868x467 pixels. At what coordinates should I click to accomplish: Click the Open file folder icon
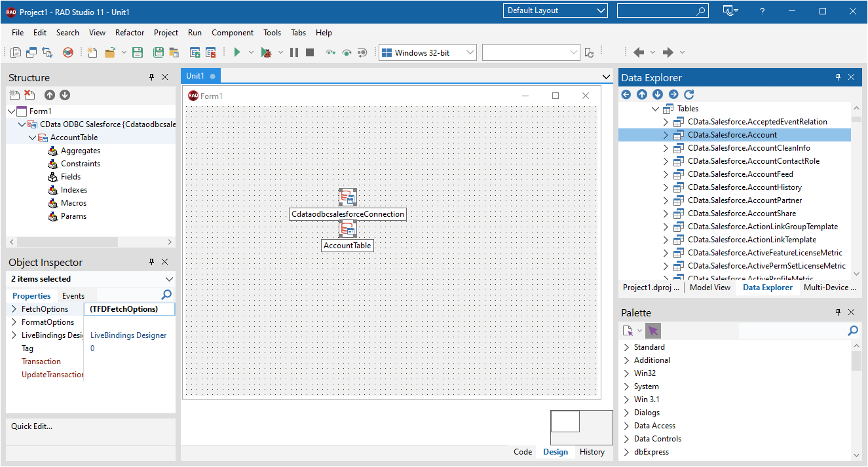click(x=109, y=52)
